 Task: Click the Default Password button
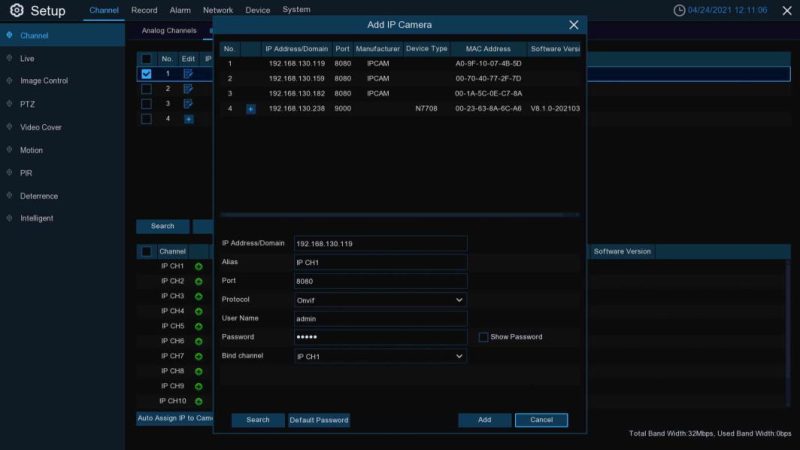tap(319, 420)
